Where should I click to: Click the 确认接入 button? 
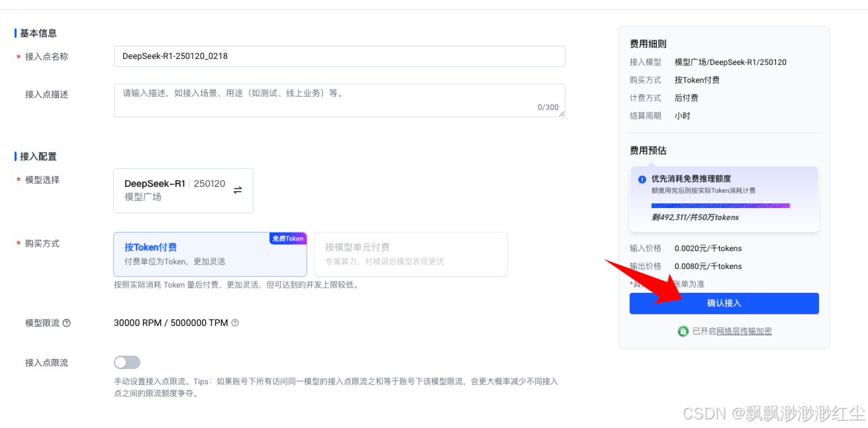(x=724, y=303)
